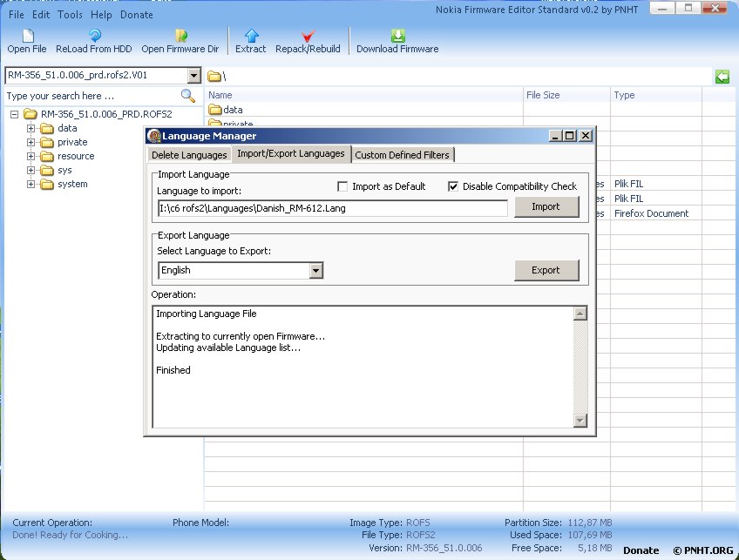The image size is (739, 560).
Task: Click the search magnifier icon
Action: point(188,96)
